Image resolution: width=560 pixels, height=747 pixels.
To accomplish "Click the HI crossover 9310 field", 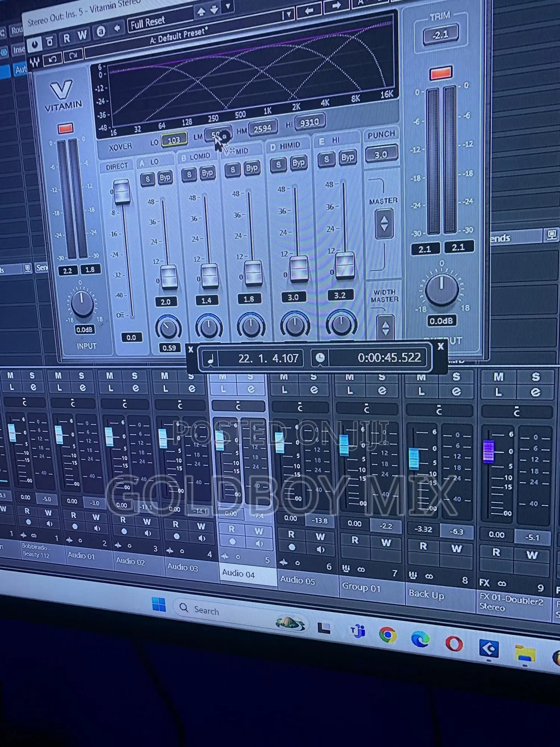I will click(x=309, y=122).
